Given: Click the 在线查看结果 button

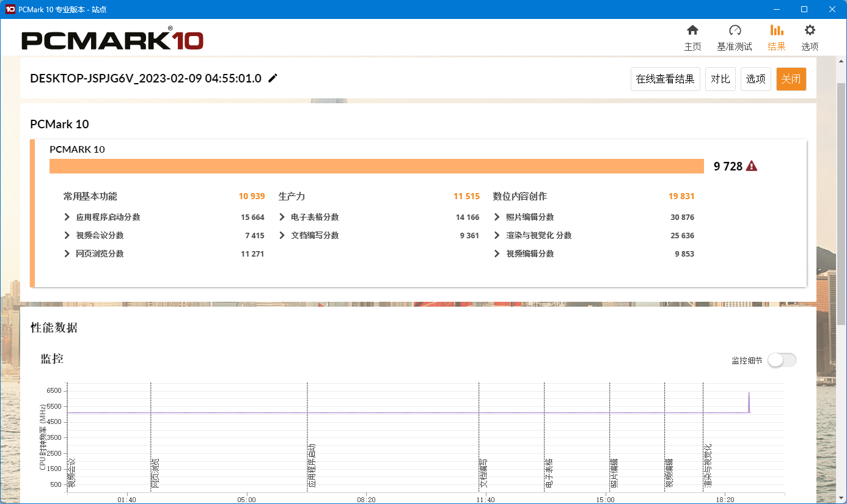Looking at the screenshot, I should 665,79.
